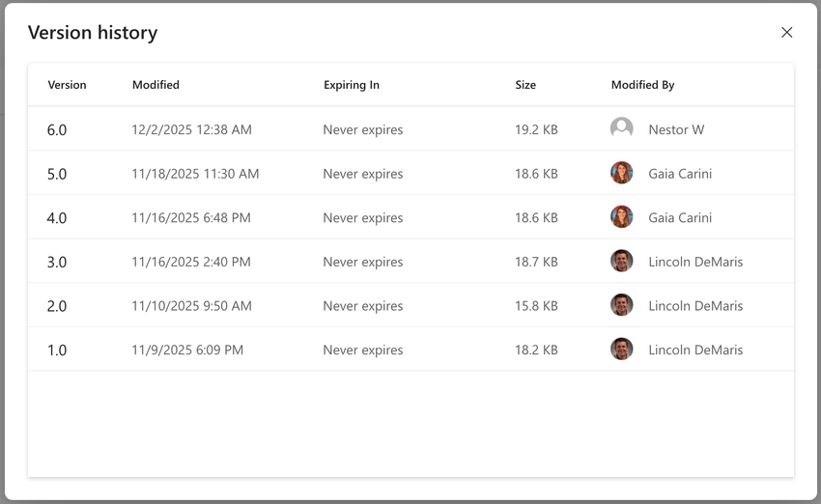This screenshot has width=821, height=504.
Task: Click the 19.2 KB size value
Action: tap(536, 130)
